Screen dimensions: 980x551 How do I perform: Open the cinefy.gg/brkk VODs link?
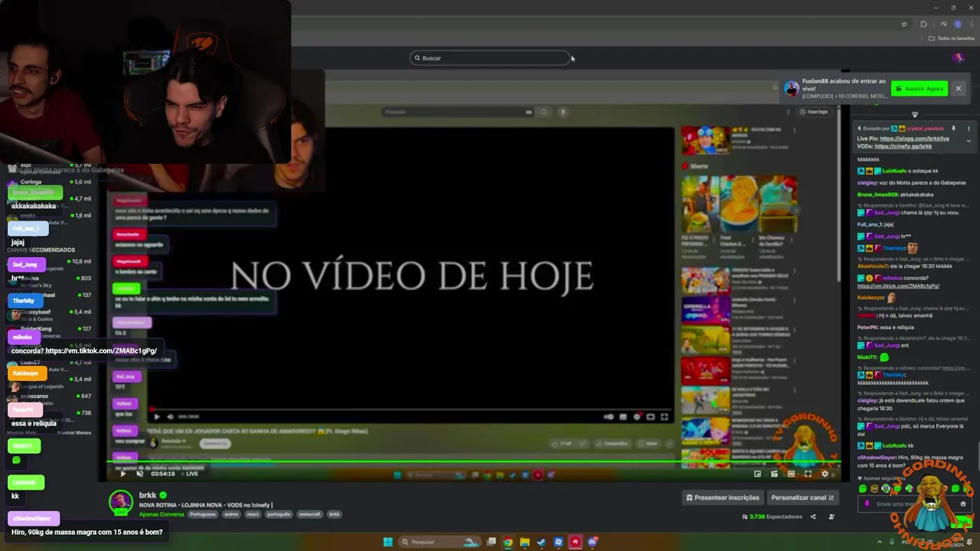tap(903, 146)
